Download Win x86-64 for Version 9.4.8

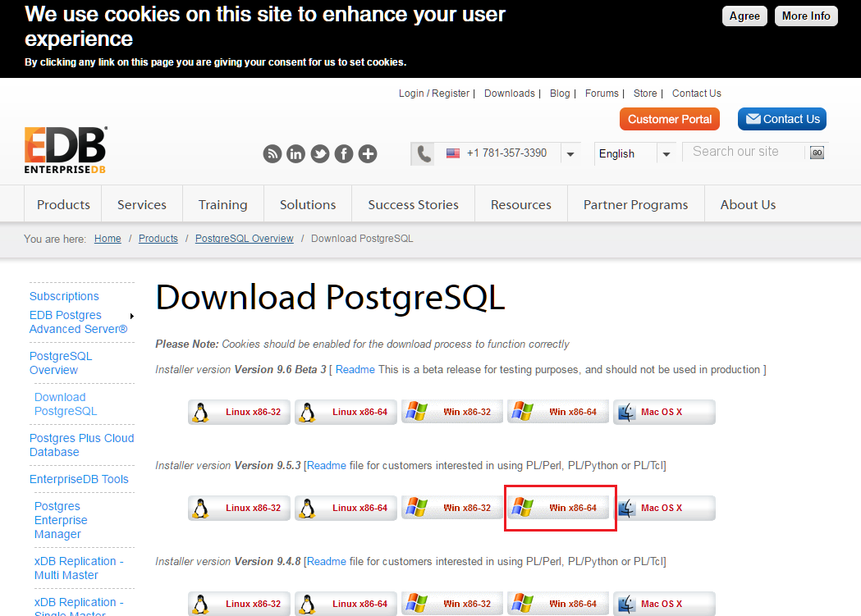558,604
